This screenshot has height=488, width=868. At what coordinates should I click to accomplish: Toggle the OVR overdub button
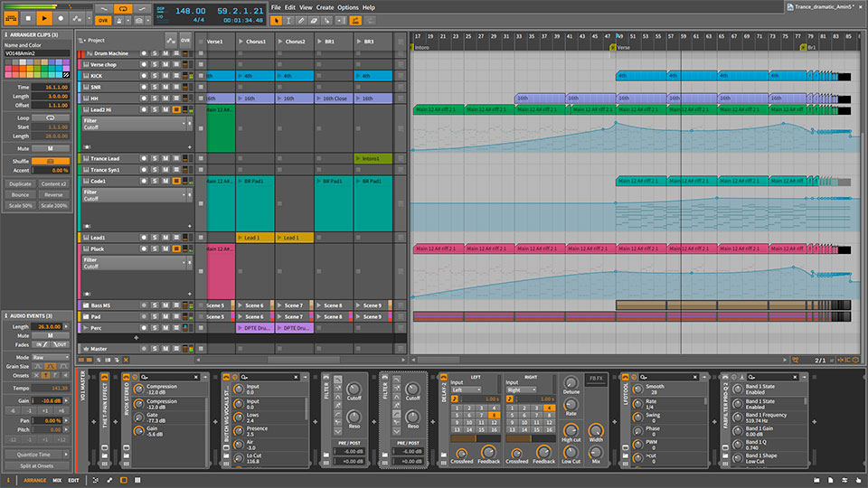(102, 18)
